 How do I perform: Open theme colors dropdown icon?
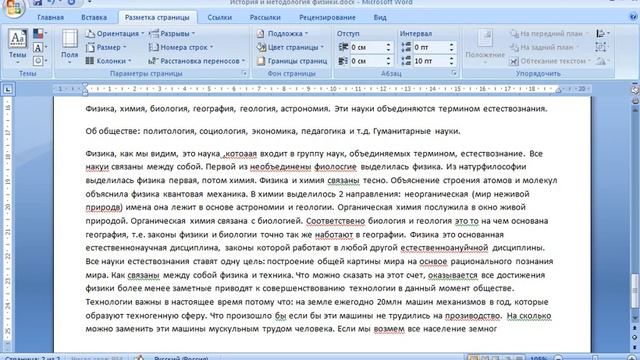pos(40,34)
